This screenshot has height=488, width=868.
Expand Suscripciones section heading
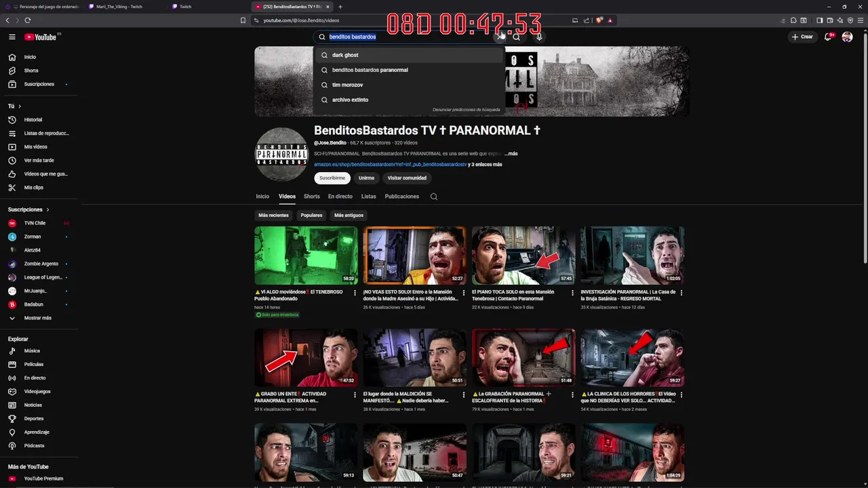click(x=28, y=209)
